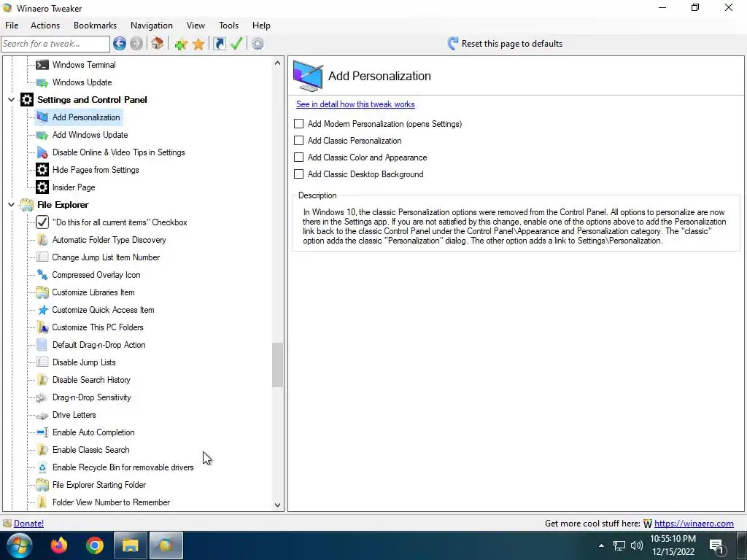
Task: Select "Do this for all current items" Checkbox item
Action: [120, 222]
